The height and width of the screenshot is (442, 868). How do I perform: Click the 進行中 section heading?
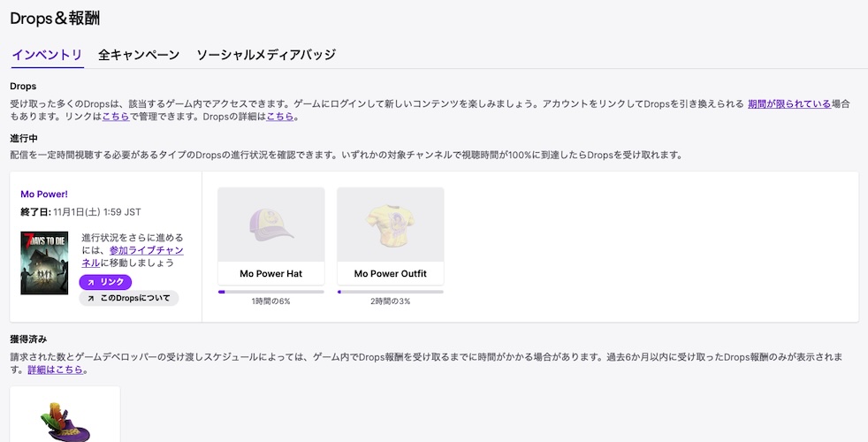(24, 139)
